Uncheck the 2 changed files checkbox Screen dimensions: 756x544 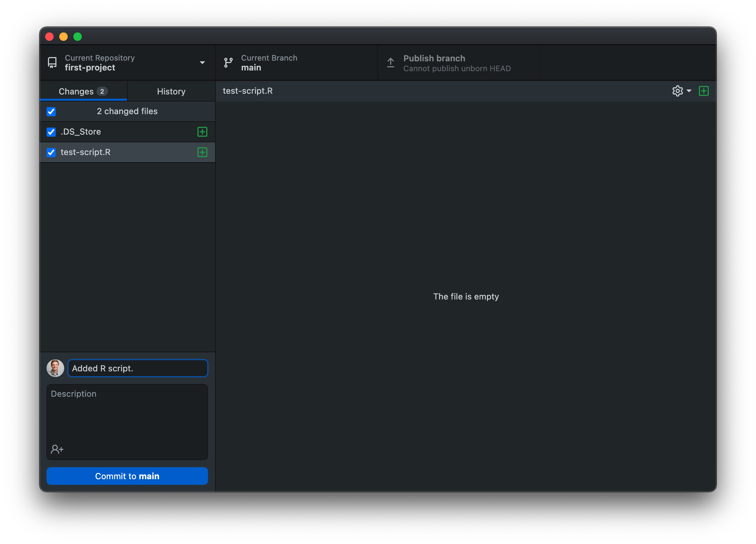point(51,112)
